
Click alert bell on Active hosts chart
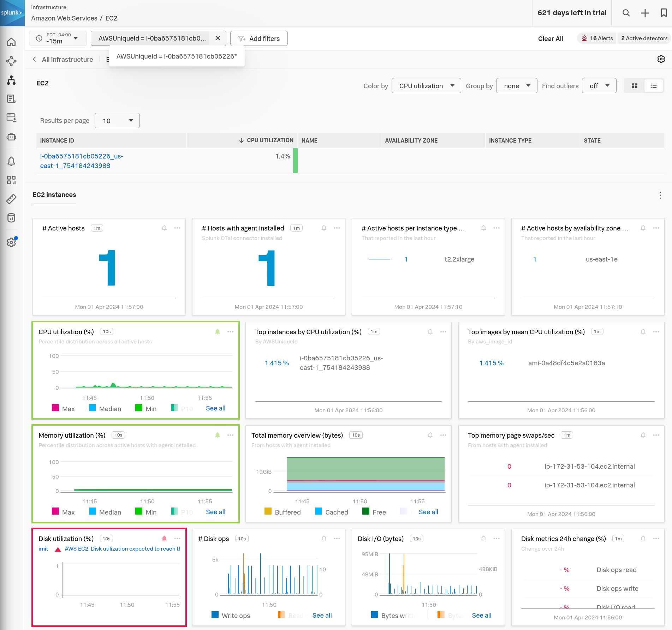(164, 228)
